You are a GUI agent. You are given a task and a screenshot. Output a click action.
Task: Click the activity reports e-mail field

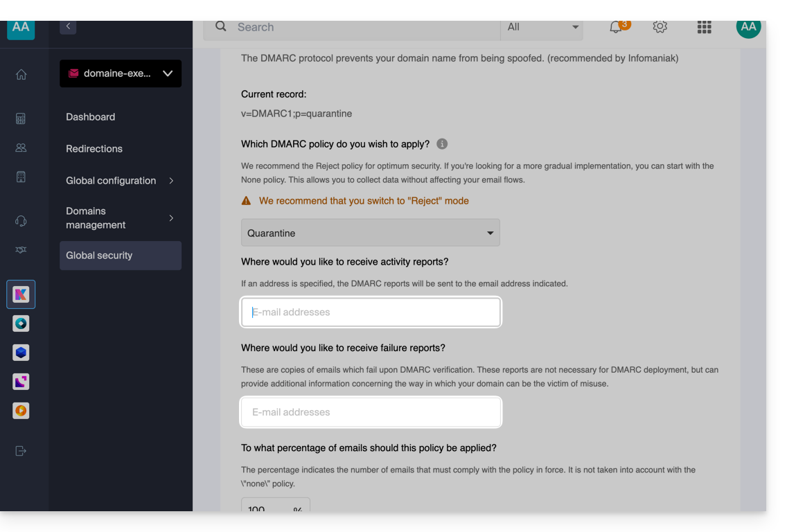click(x=371, y=312)
